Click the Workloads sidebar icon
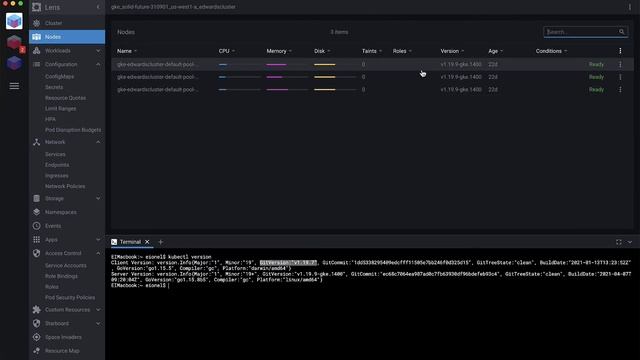Screen dimensions: 640x360 (36, 51)
